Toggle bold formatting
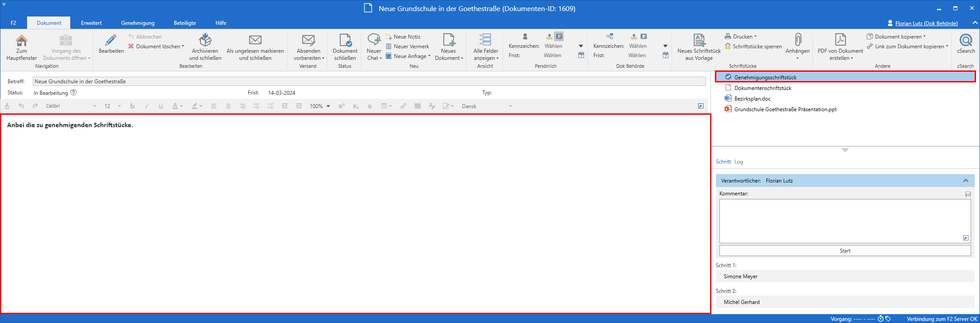This screenshot has width=980, height=323. point(132,106)
